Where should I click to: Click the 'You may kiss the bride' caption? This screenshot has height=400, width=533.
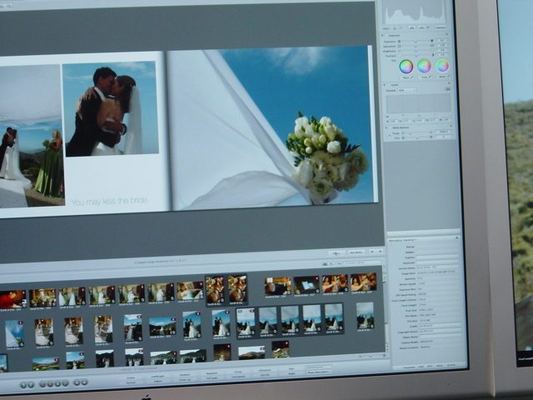109,201
